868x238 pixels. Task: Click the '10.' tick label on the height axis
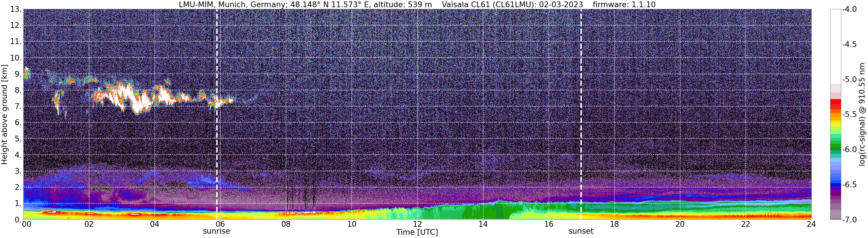tap(16, 58)
